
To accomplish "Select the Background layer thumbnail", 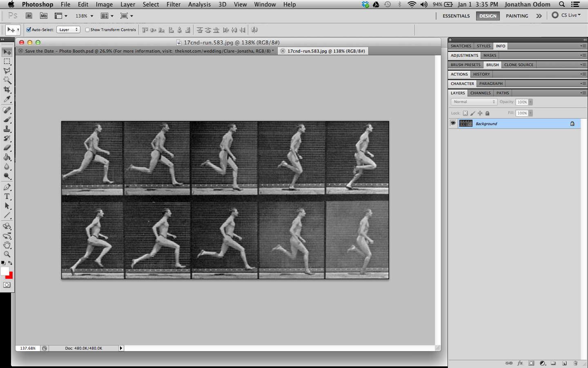I will (x=465, y=123).
